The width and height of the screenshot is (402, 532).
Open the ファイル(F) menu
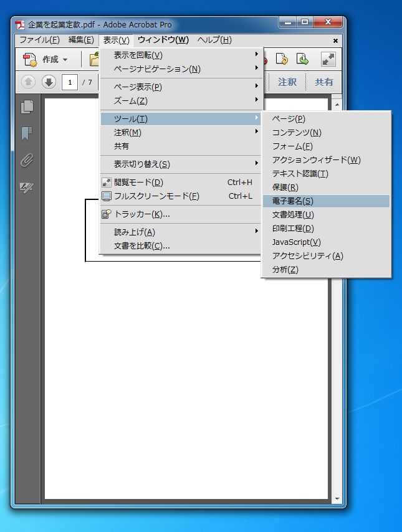[39, 40]
